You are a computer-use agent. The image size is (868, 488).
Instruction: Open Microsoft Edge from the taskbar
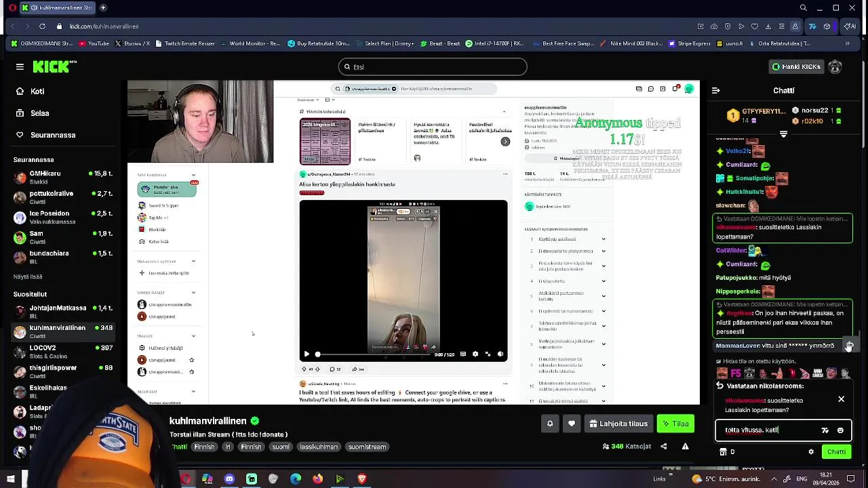[296, 479]
